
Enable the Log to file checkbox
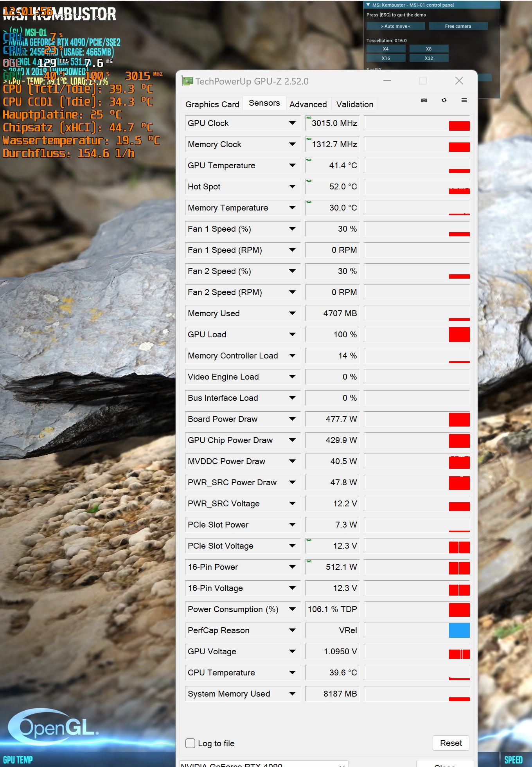(x=190, y=743)
